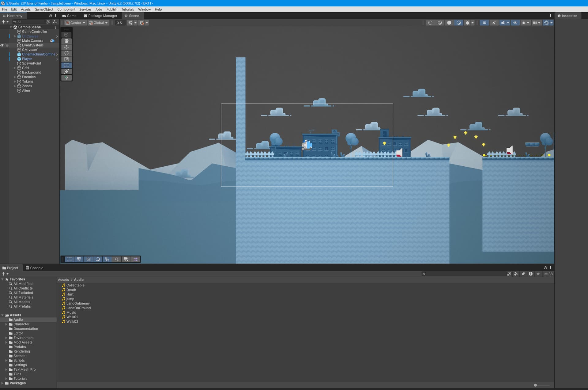Select the LandOnEnemy audio asset
This screenshot has width=588, height=390.
pyautogui.click(x=78, y=303)
